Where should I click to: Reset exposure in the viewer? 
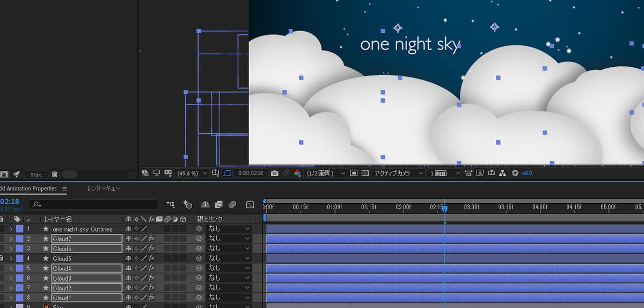pyautogui.click(x=515, y=173)
